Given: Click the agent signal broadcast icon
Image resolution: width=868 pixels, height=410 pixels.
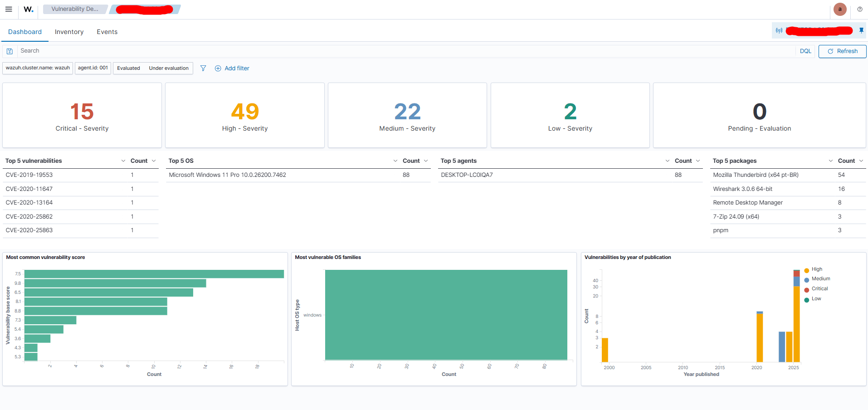Looking at the screenshot, I should click(779, 31).
